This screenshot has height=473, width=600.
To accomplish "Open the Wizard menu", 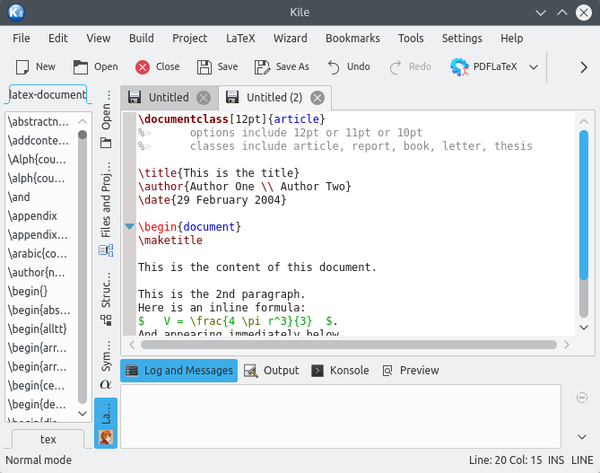I will [290, 38].
